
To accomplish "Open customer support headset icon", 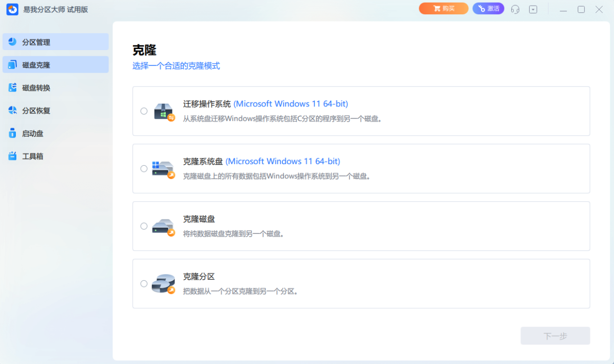I will (515, 9).
